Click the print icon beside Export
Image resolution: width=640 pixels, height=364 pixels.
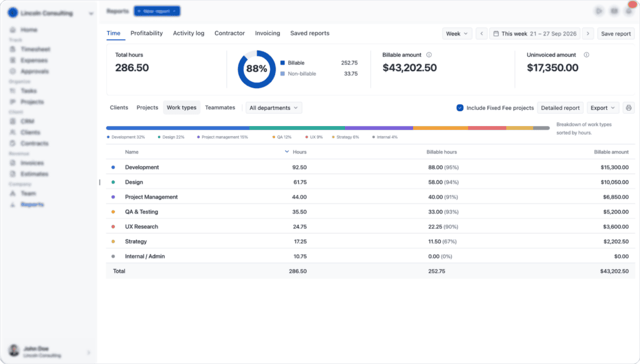pos(629,107)
